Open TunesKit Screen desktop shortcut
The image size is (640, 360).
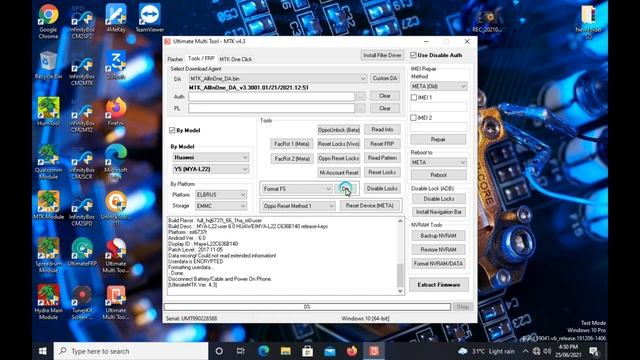pos(82,302)
